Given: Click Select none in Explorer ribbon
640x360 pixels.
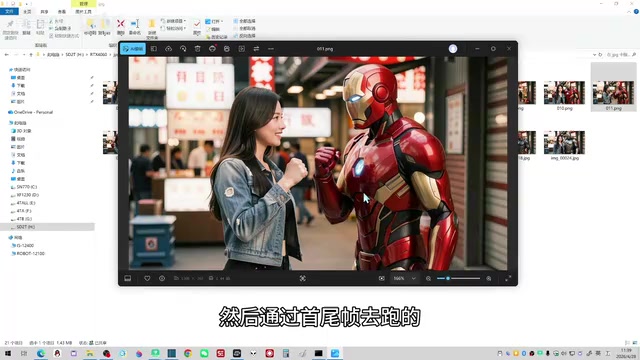Looking at the screenshot, I should click(244, 28).
